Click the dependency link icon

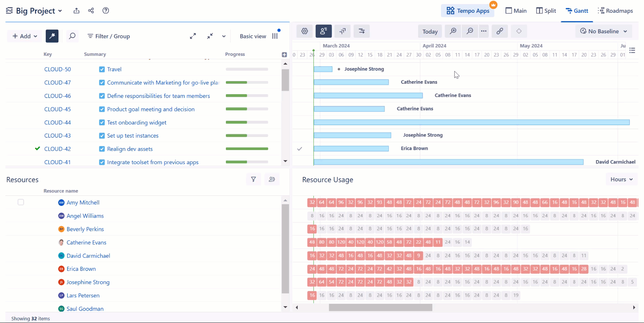tap(499, 31)
